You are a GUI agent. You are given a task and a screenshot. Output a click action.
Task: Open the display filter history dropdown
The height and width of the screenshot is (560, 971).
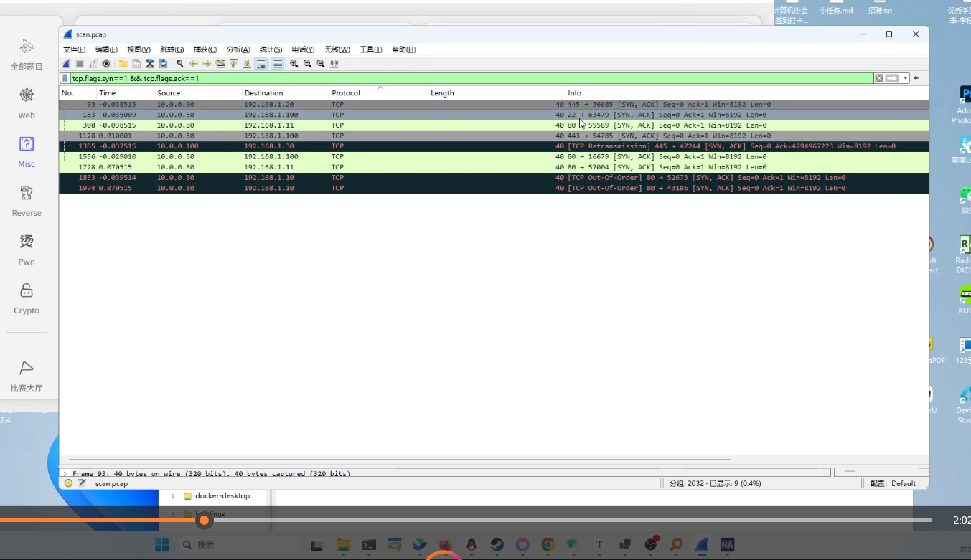point(906,78)
